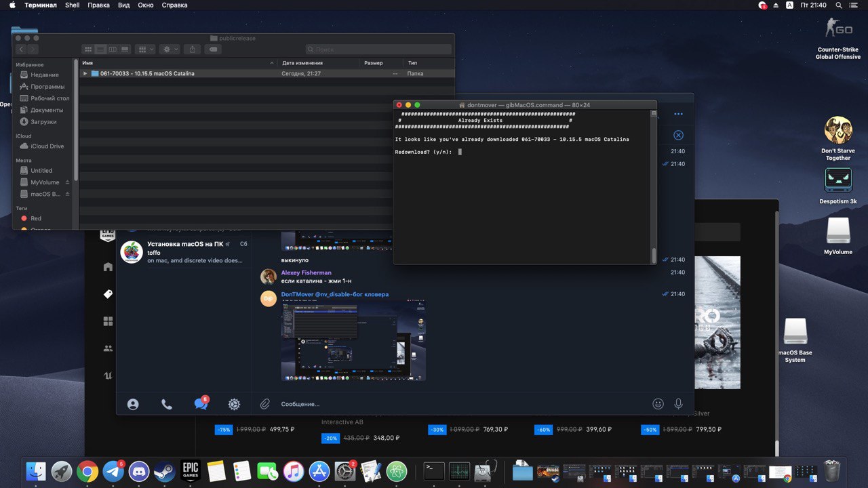Open Finder action gear dropdown
This screenshot has height=488, width=868.
pyautogui.click(x=170, y=49)
